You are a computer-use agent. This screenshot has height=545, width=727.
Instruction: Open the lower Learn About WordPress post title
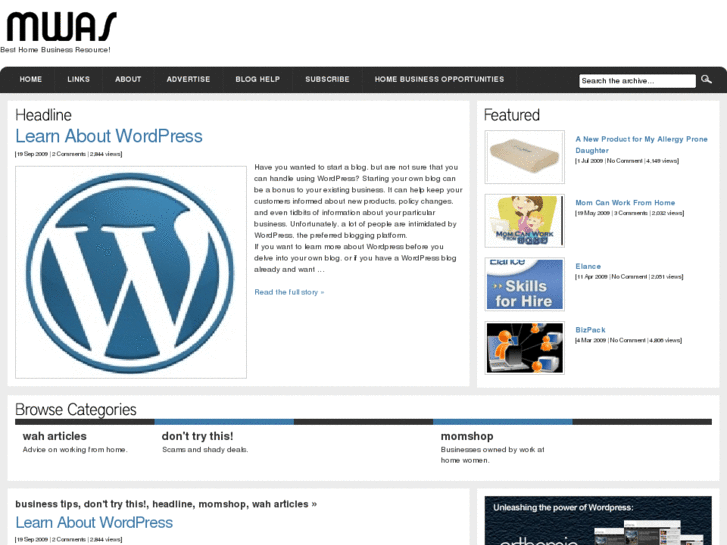(x=94, y=522)
